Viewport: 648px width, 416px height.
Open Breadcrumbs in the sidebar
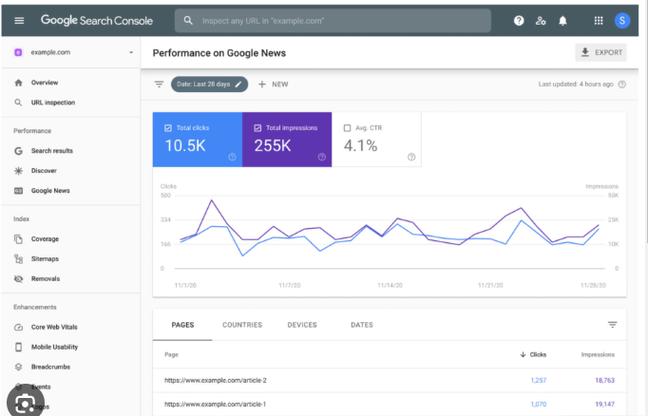51,367
